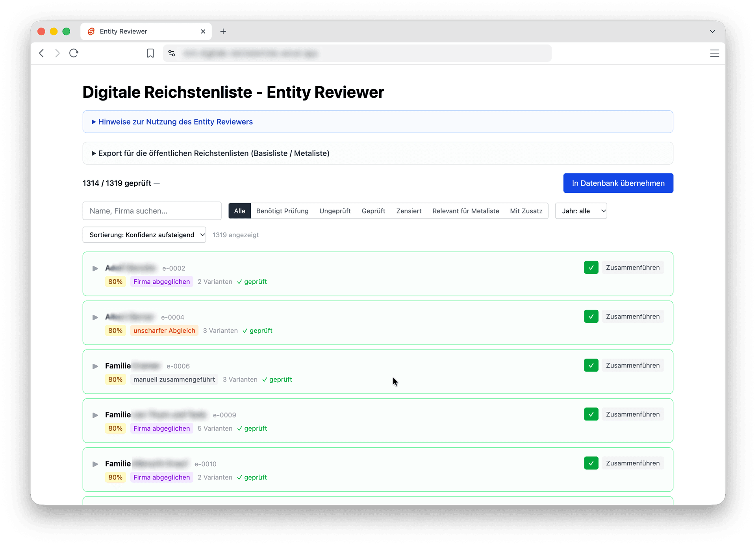Click the unscharfer Abgleich tag

pos(164,331)
